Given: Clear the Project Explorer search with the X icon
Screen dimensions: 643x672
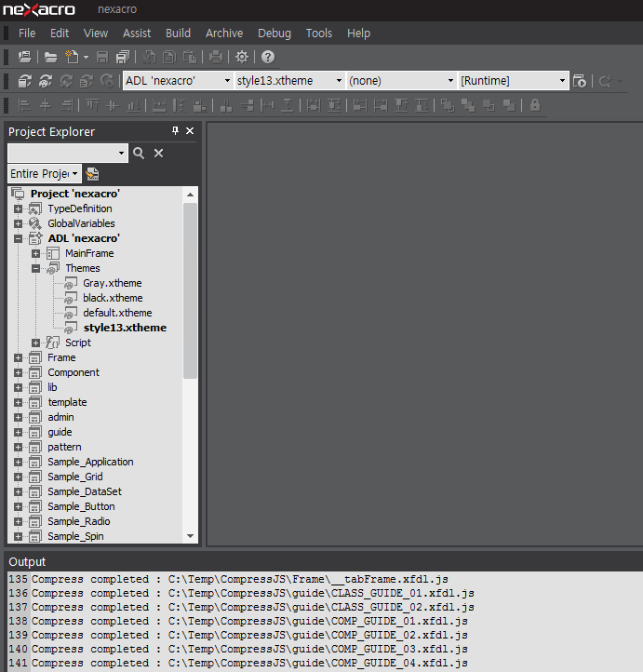Looking at the screenshot, I should point(158,153).
